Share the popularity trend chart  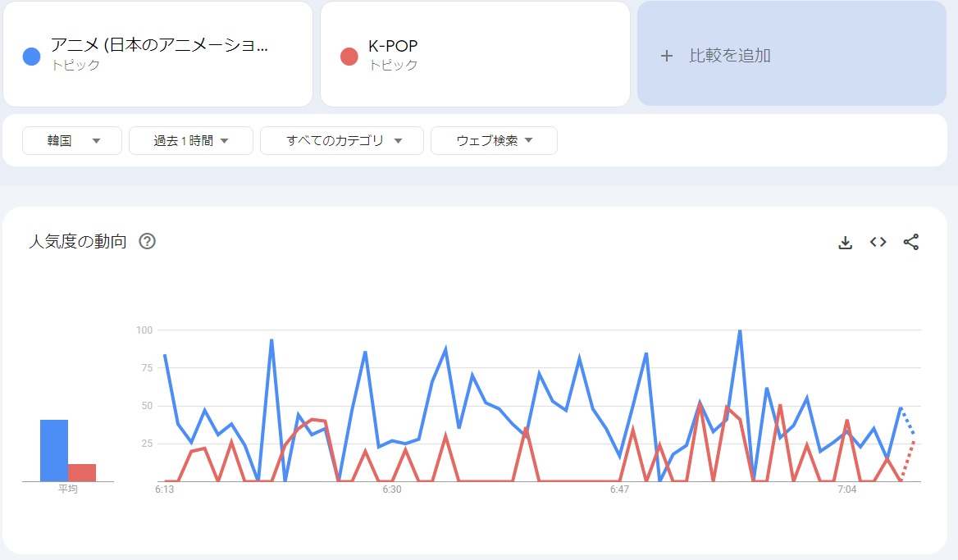pyautogui.click(x=910, y=242)
